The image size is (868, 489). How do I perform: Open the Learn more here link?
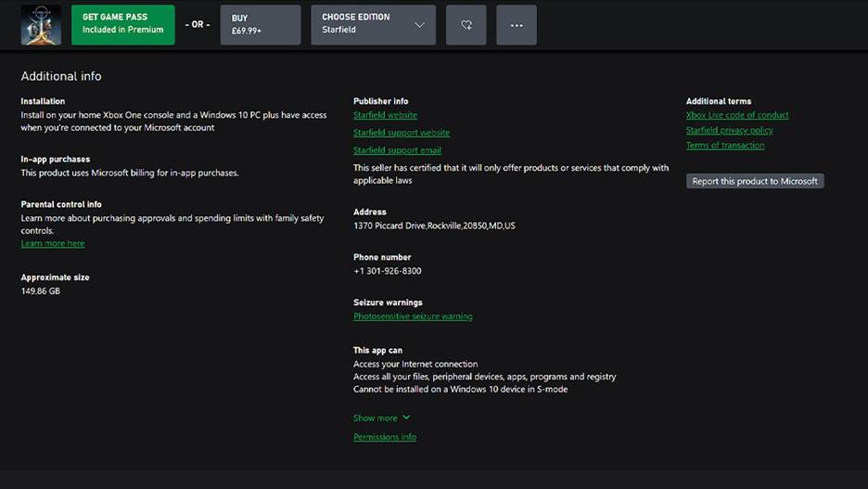[53, 244]
